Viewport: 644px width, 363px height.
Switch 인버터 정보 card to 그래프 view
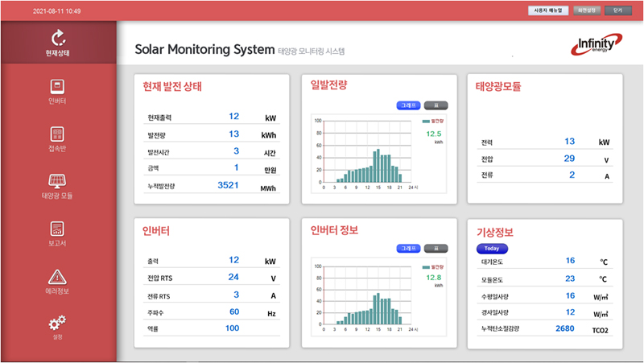pos(408,249)
